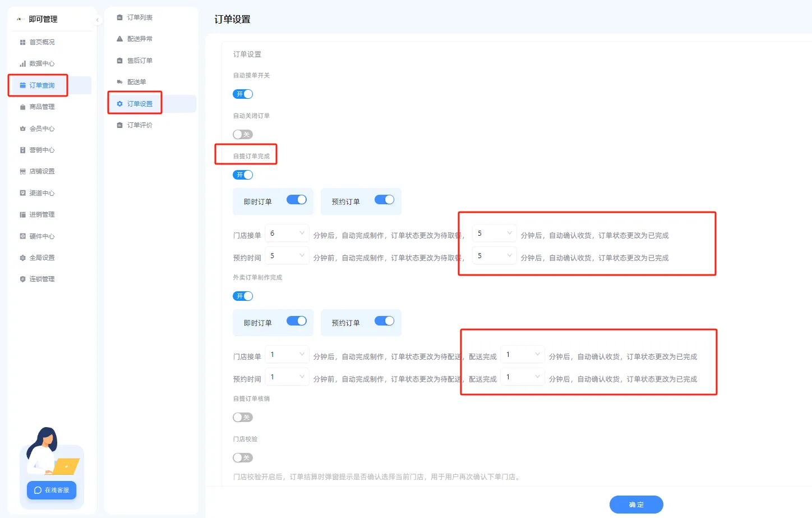Enable the 自动关闭订单 switch

click(242, 134)
